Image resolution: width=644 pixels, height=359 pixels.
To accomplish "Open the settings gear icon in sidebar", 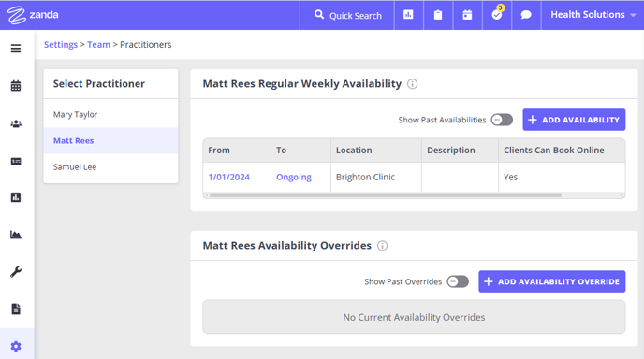I will [x=16, y=346].
